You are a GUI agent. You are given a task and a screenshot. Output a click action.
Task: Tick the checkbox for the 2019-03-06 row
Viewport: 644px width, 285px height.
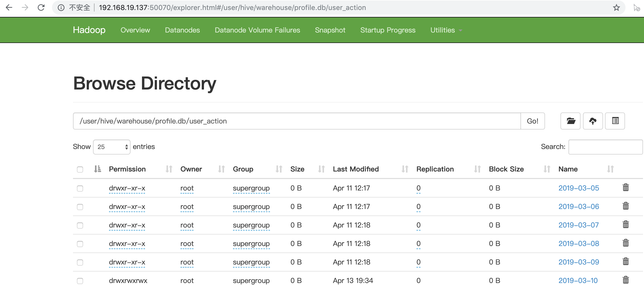[x=80, y=207]
